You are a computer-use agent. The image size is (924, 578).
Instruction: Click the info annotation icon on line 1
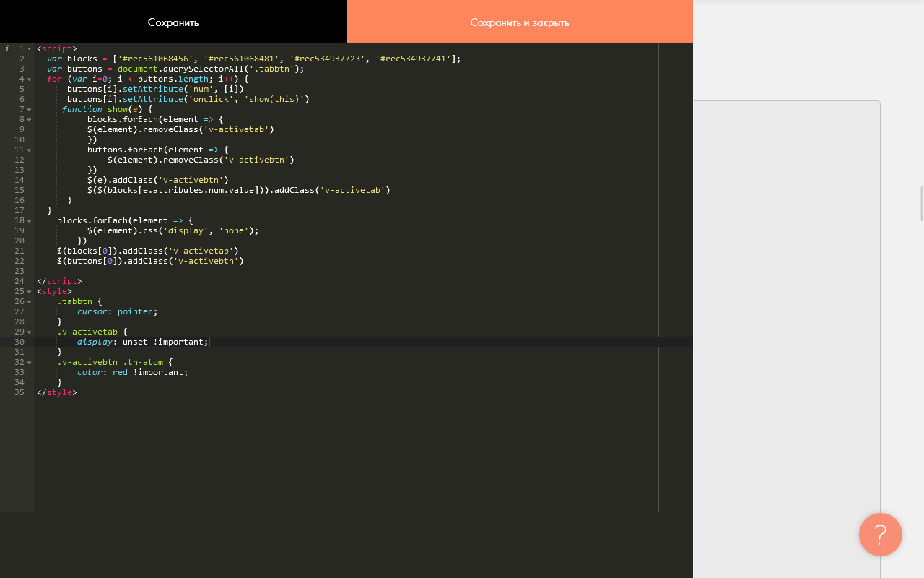(7, 48)
